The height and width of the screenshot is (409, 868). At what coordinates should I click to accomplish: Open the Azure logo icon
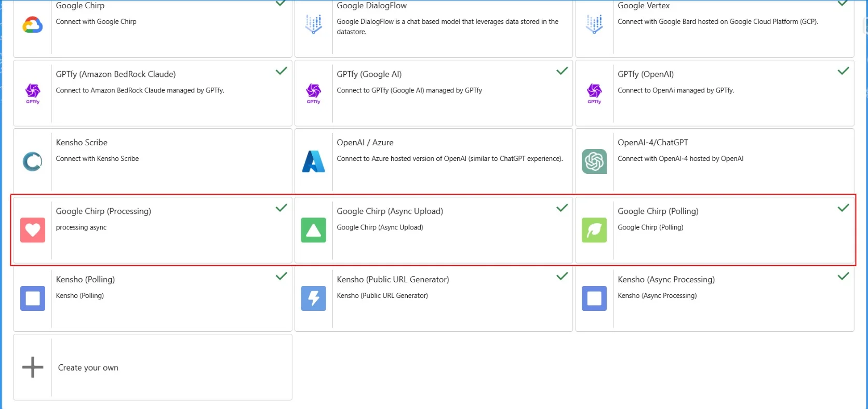313,161
